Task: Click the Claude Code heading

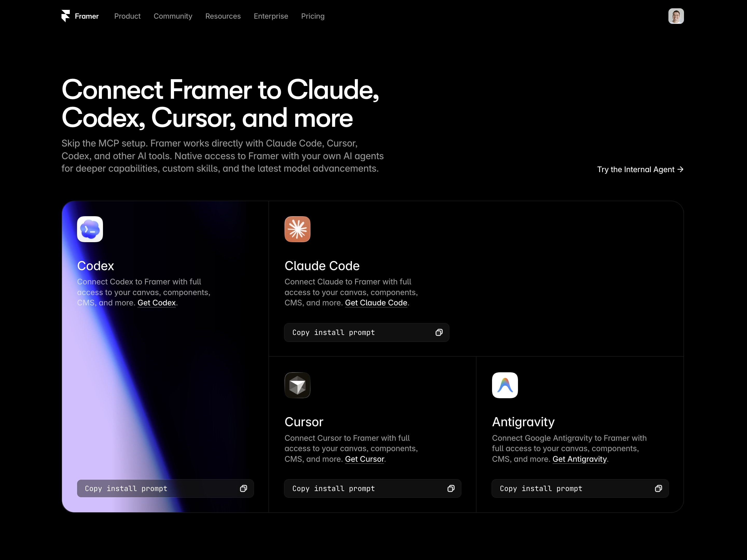Action: [322, 266]
